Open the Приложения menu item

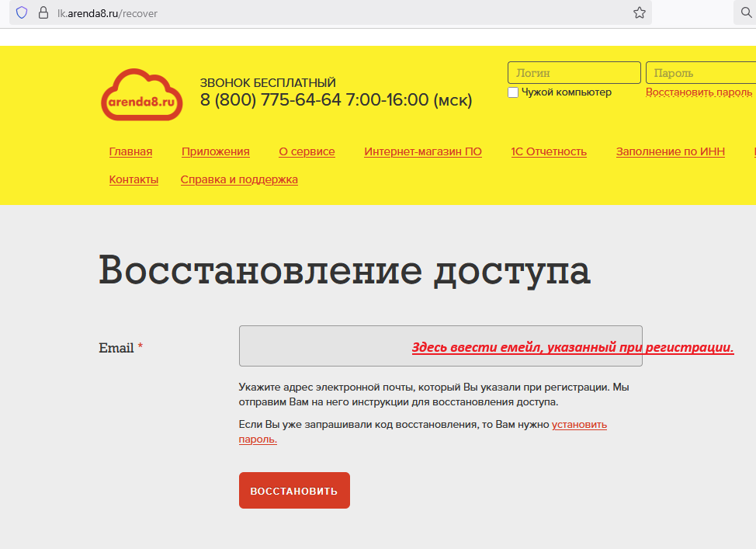click(x=215, y=151)
